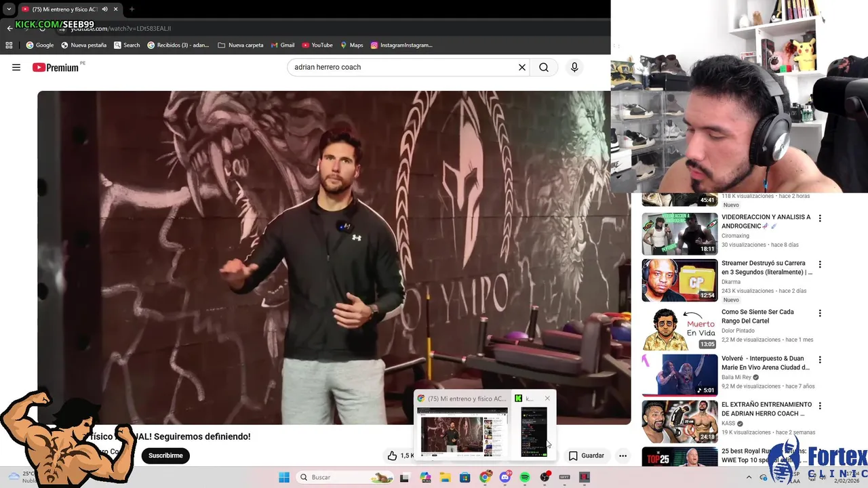The image size is (868, 488).
Task: Open the 45:41 video thumbnail
Action: 679,200
